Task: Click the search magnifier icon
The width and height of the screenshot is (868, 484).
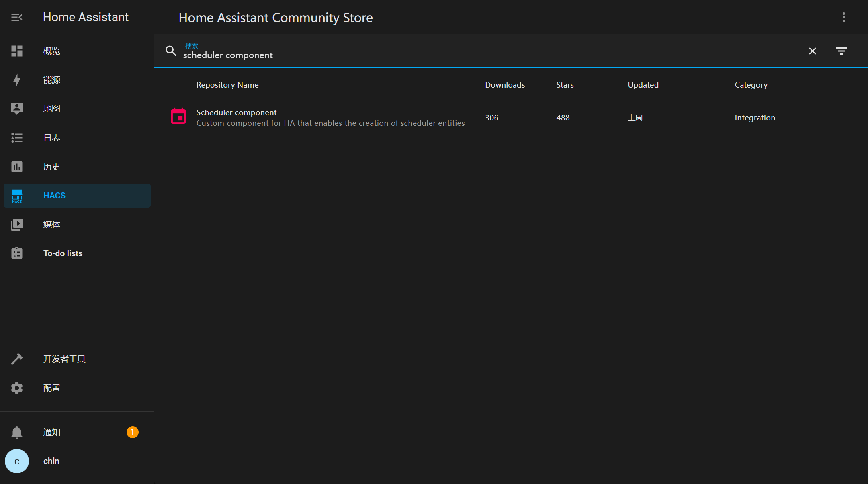Action: 171,51
